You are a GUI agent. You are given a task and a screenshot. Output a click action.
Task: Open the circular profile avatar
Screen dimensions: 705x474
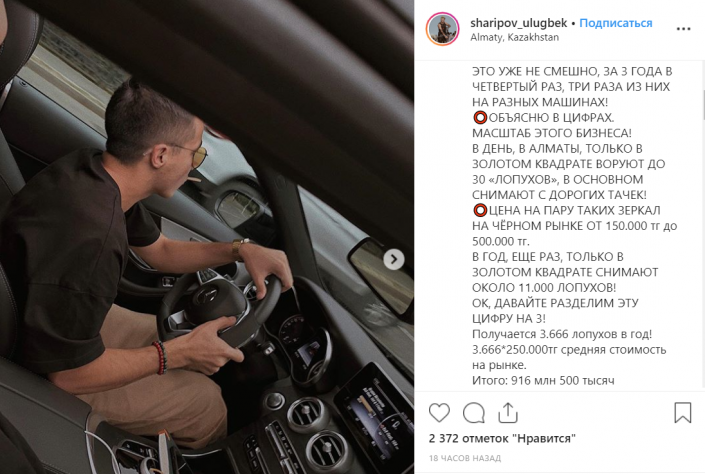[x=442, y=29]
